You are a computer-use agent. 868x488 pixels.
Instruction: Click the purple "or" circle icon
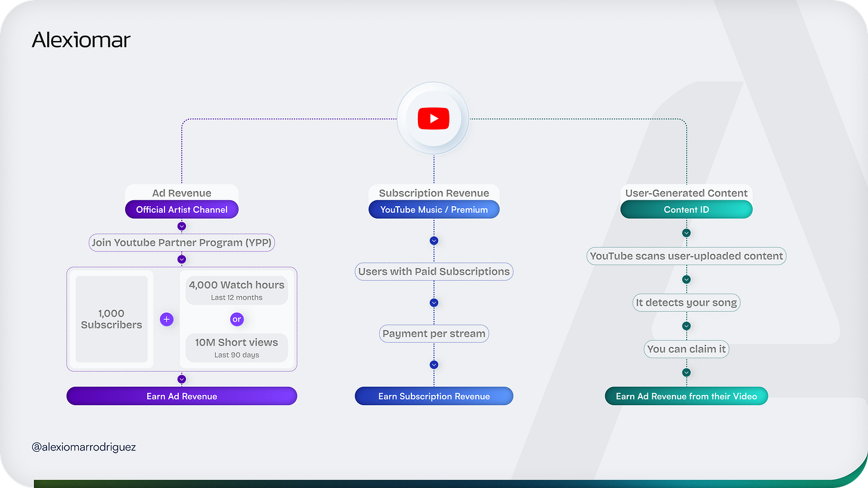(237, 319)
